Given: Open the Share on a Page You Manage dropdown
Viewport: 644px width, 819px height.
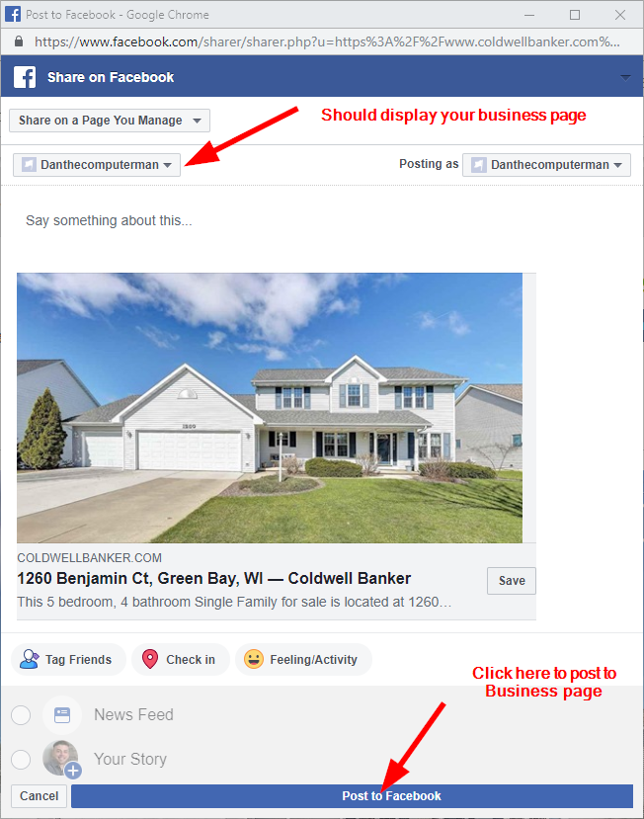Looking at the screenshot, I should tap(110, 121).
